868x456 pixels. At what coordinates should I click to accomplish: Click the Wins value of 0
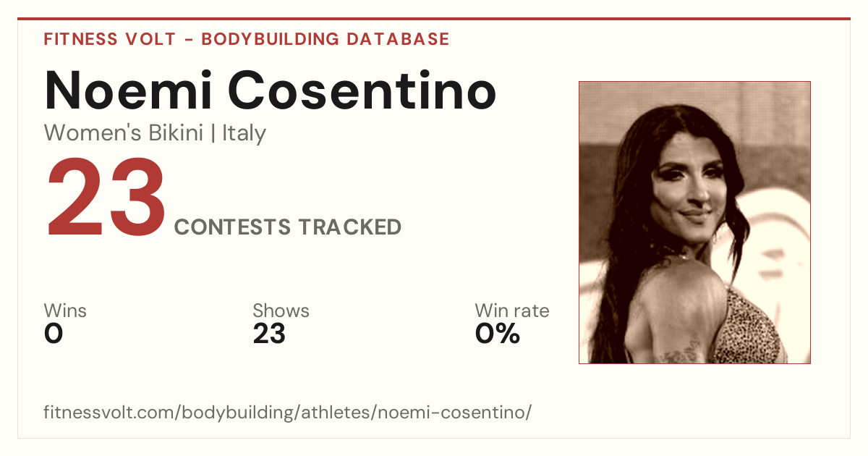54,334
